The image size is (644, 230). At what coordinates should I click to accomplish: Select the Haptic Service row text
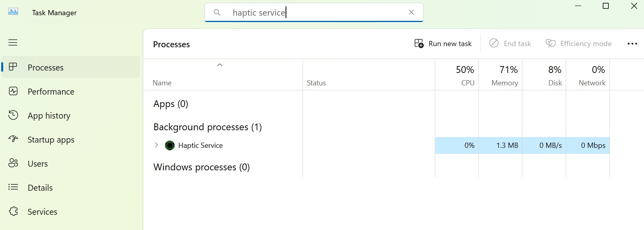[200, 145]
